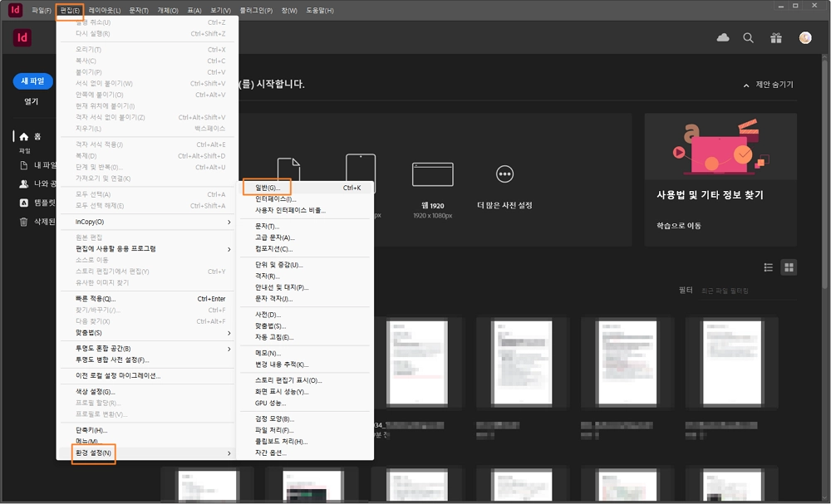Click the Creative Cloud icon at top right

coord(722,37)
